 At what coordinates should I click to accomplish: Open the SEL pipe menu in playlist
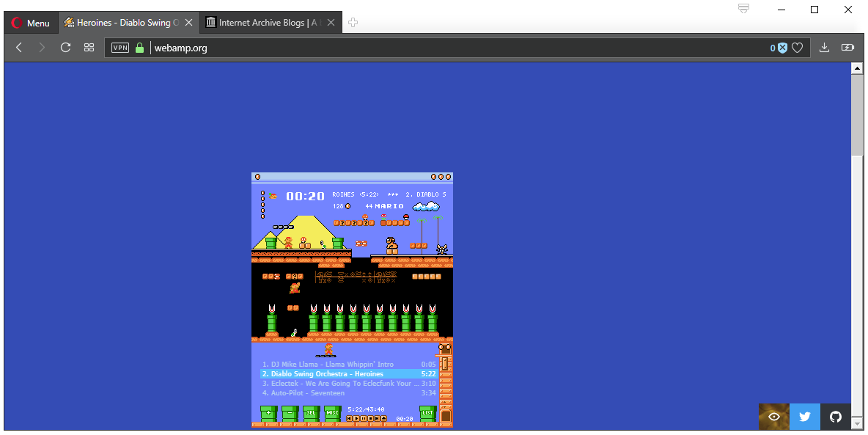[x=311, y=414]
